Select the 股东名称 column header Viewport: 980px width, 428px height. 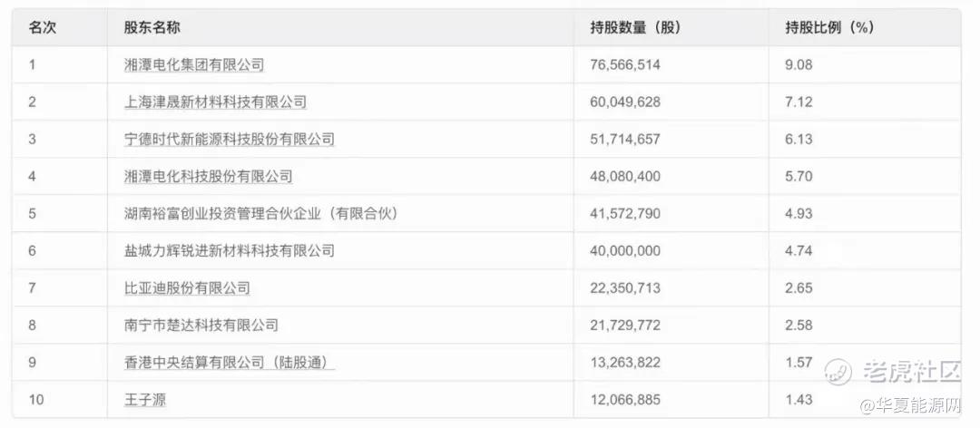[x=152, y=28]
